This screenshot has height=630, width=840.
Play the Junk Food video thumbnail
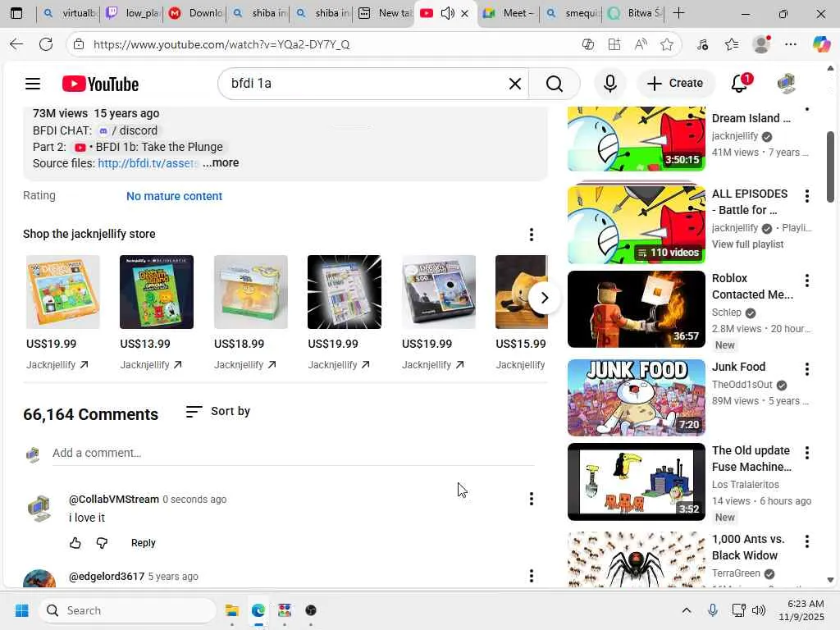[x=637, y=398]
